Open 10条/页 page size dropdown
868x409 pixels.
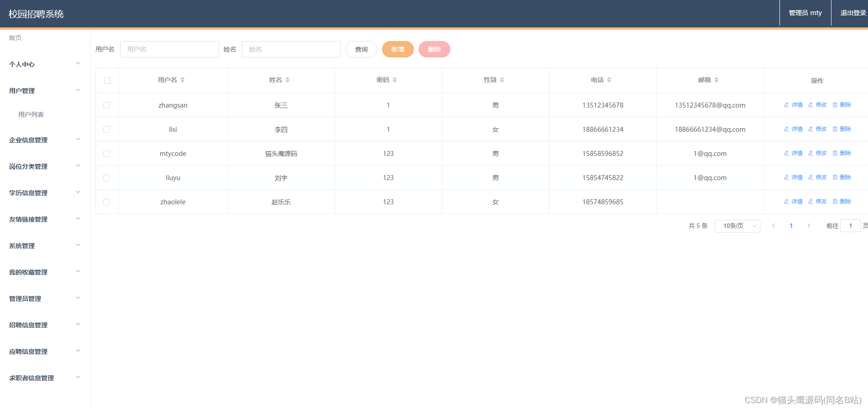737,226
